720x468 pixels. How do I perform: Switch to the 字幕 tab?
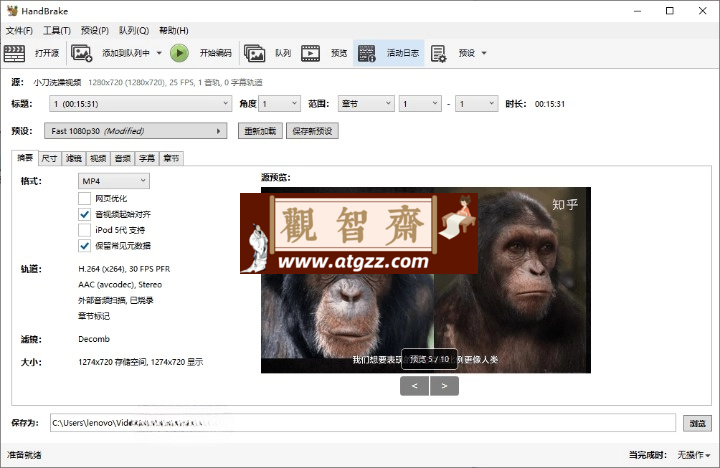coord(147,158)
